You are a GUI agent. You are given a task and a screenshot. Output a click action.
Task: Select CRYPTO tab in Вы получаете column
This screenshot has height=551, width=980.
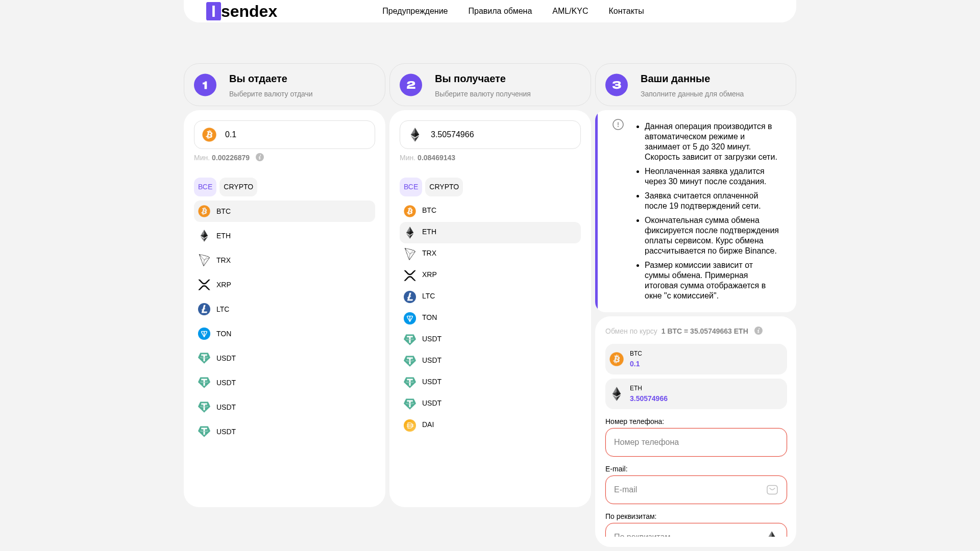pyautogui.click(x=444, y=187)
